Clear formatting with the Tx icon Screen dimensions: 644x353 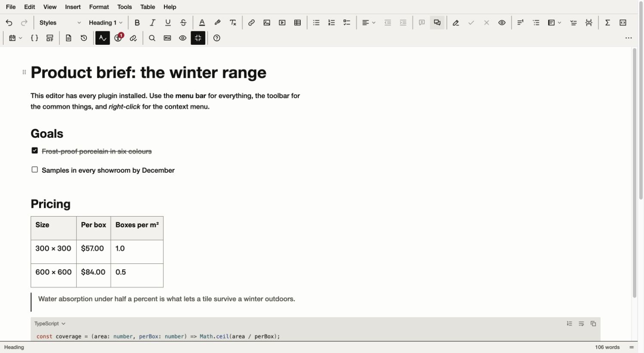coord(233,23)
